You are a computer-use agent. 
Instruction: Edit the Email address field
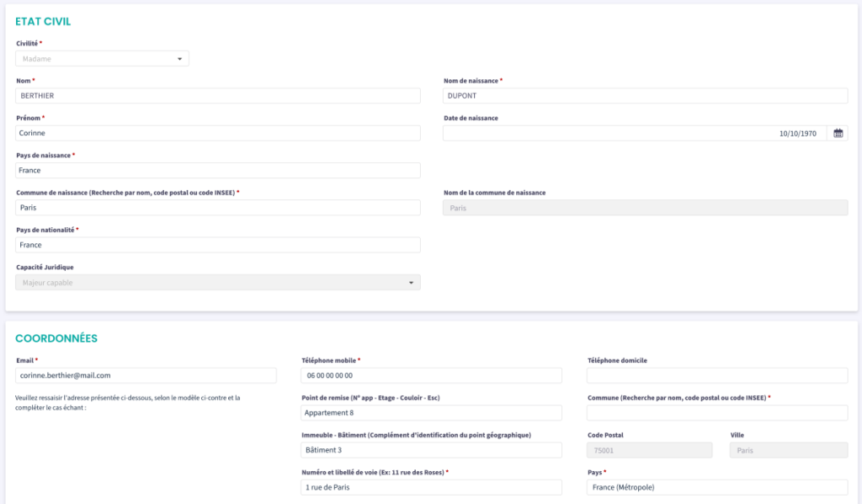point(146,375)
